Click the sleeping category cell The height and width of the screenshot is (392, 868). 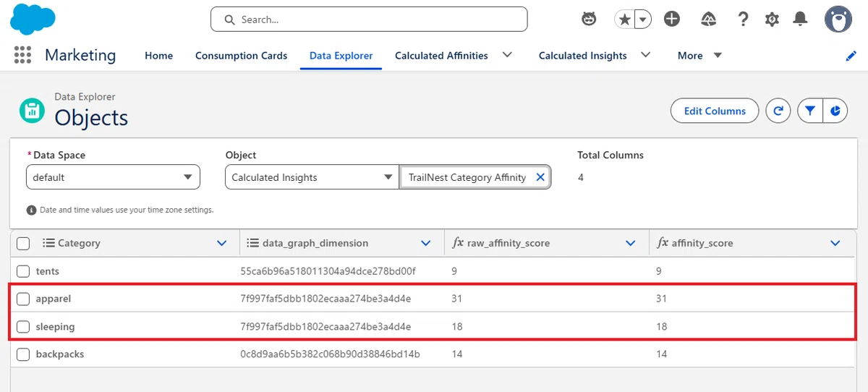(55, 327)
